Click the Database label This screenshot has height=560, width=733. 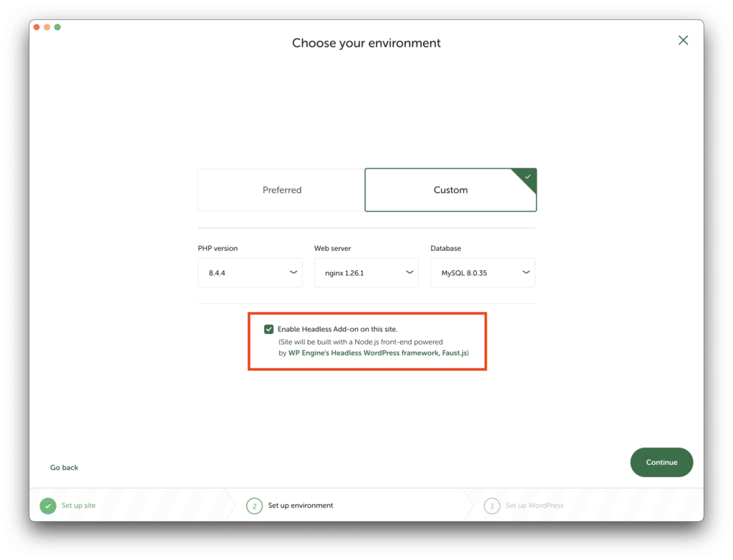pyautogui.click(x=445, y=248)
